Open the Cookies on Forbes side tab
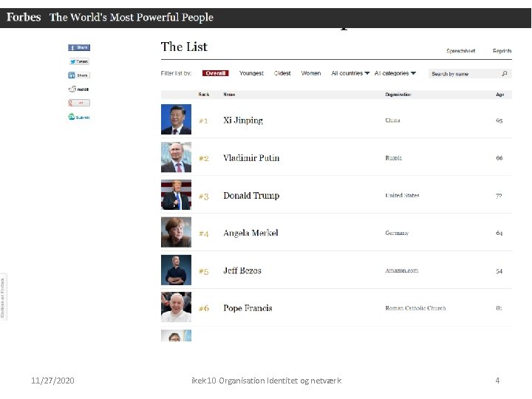The height and width of the screenshot is (399, 532). pos(3,298)
